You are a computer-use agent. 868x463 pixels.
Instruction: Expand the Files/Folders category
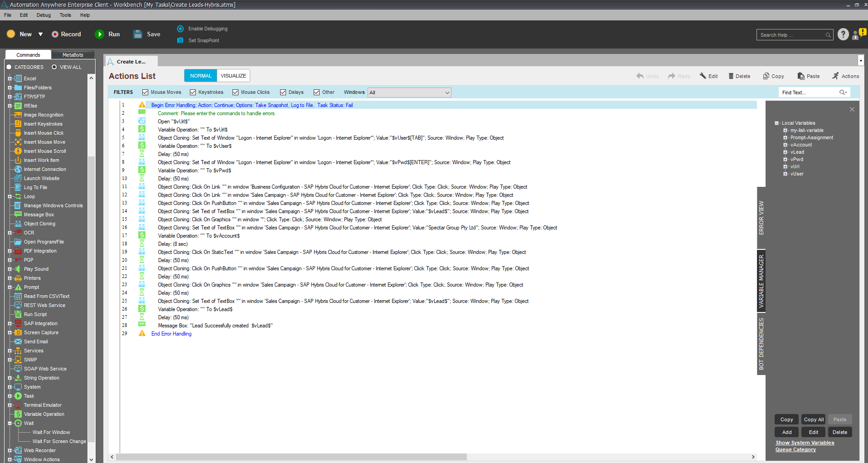pyautogui.click(x=10, y=88)
